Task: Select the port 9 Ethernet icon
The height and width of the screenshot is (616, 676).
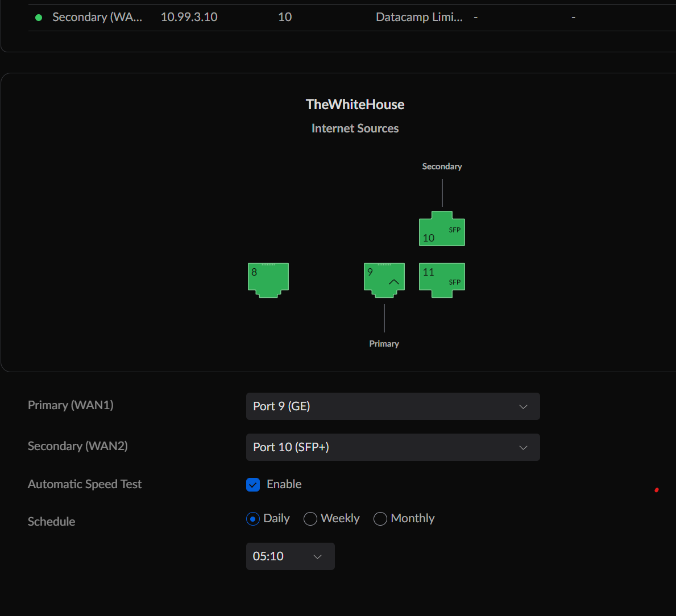Action: (x=384, y=280)
